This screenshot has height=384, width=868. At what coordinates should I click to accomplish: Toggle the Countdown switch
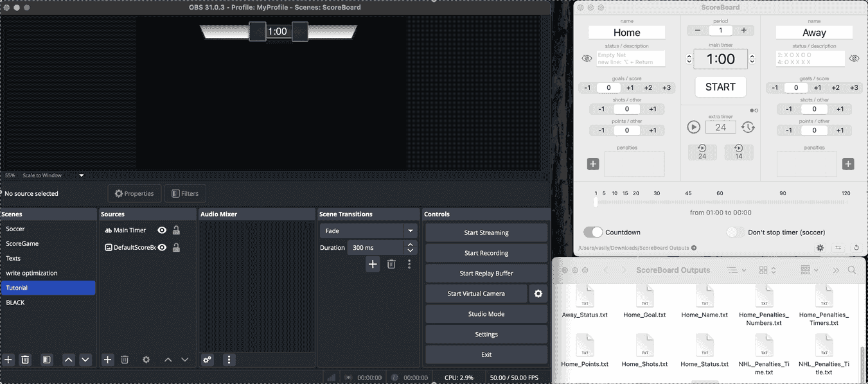pos(593,232)
